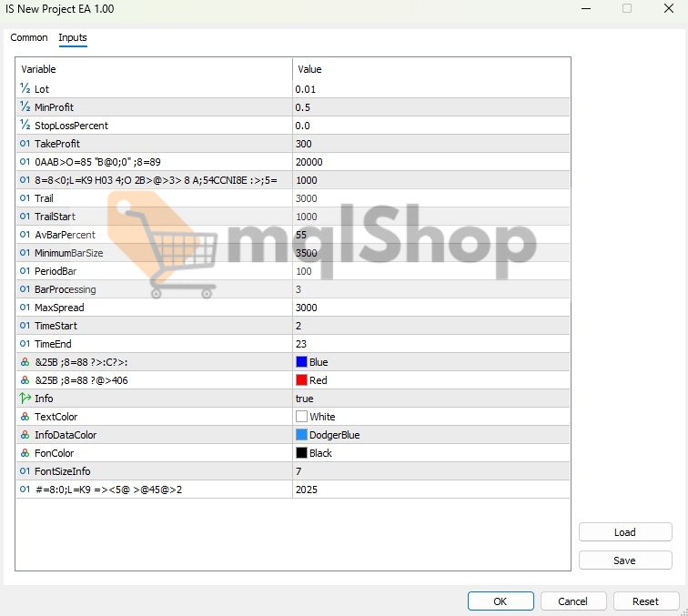Image resolution: width=688 pixels, height=616 pixels.
Task: Click the color-type icon in the Red value row
Action: 25,380
